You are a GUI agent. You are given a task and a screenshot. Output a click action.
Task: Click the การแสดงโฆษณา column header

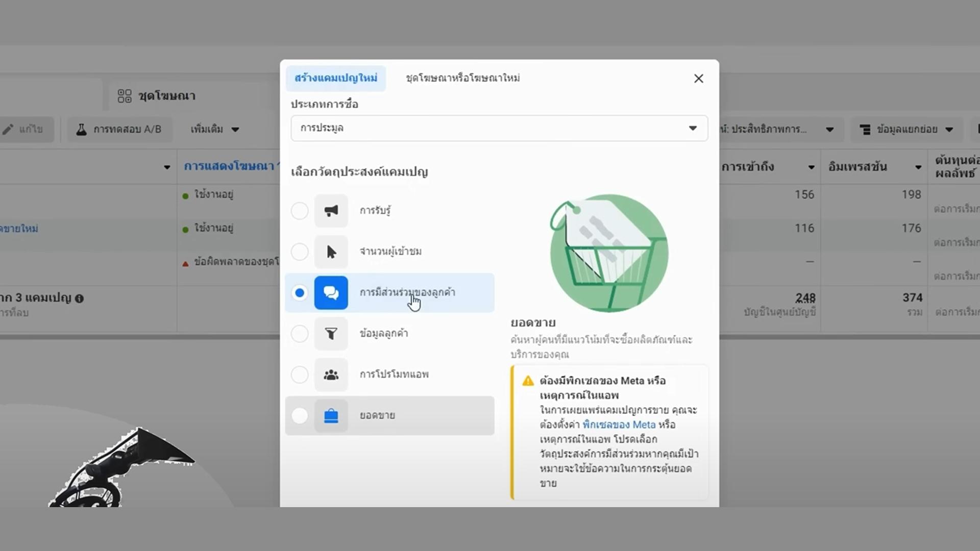pyautogui.click(x=229, y=166)
